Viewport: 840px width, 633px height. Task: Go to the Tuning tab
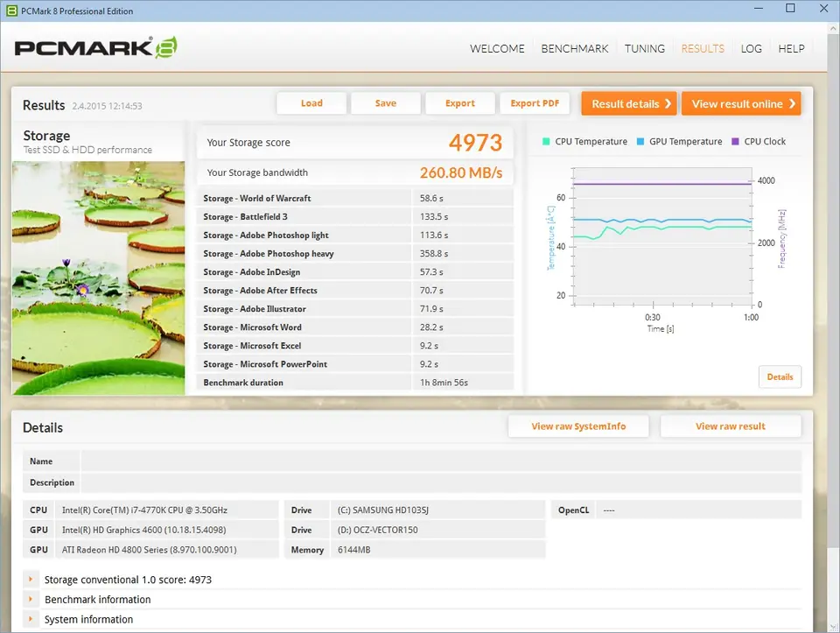point(644,49)
